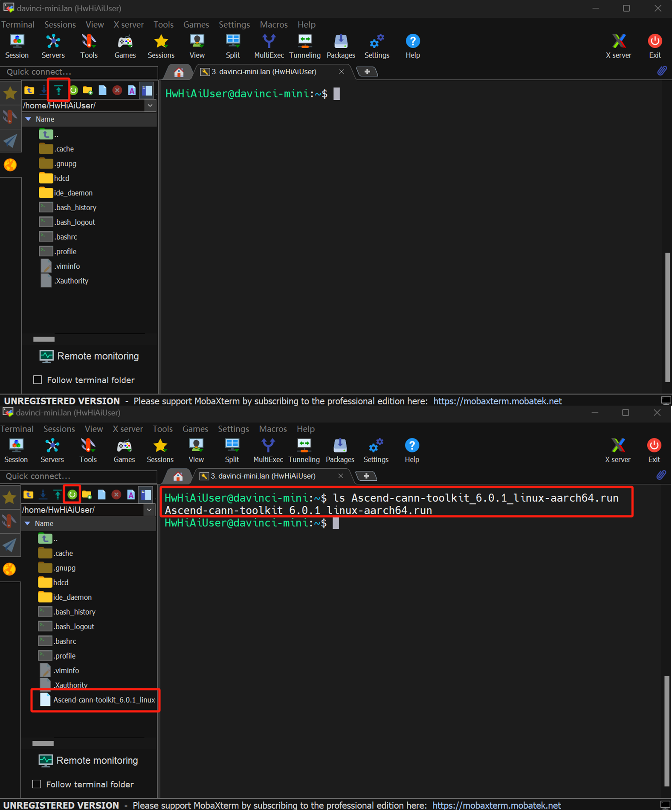Click the star sidebar icon in upper window
This screenshot has height=810, width=672.
[x=10, y=93]
